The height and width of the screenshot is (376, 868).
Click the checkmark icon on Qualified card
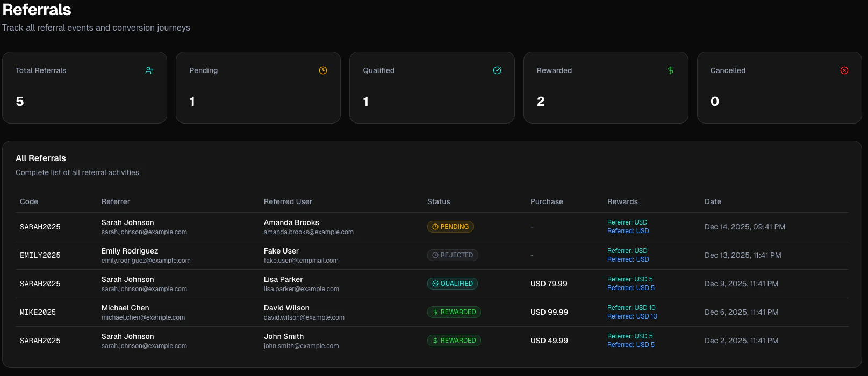[x=497, y=70]
